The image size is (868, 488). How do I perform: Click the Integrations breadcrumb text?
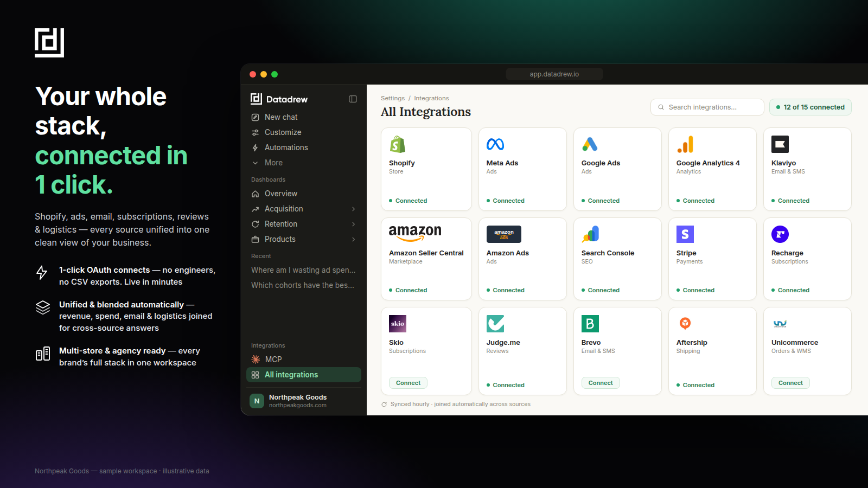(x=431, y=98)
